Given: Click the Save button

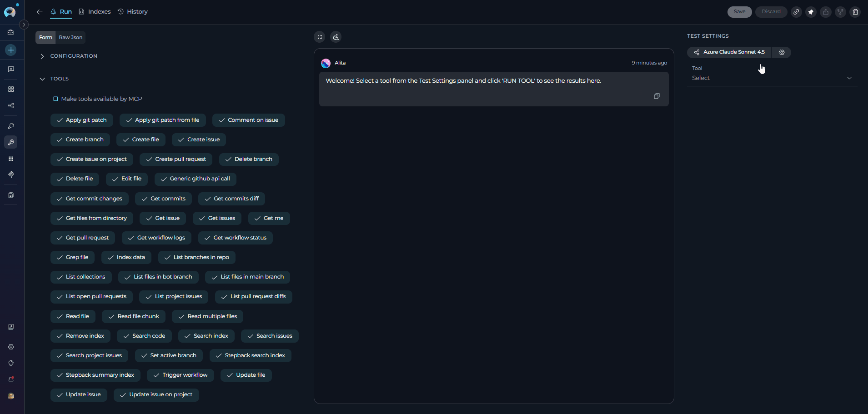Looking at the screenshot, I should coord(739,12).
